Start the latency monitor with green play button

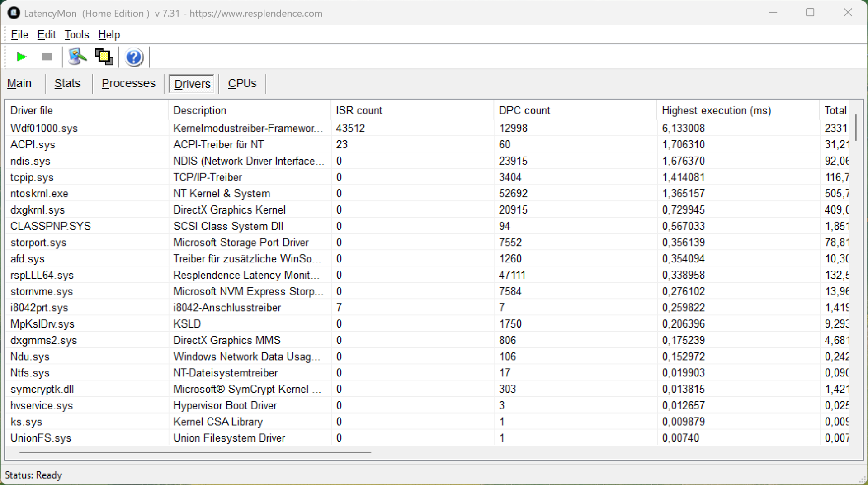21,57
